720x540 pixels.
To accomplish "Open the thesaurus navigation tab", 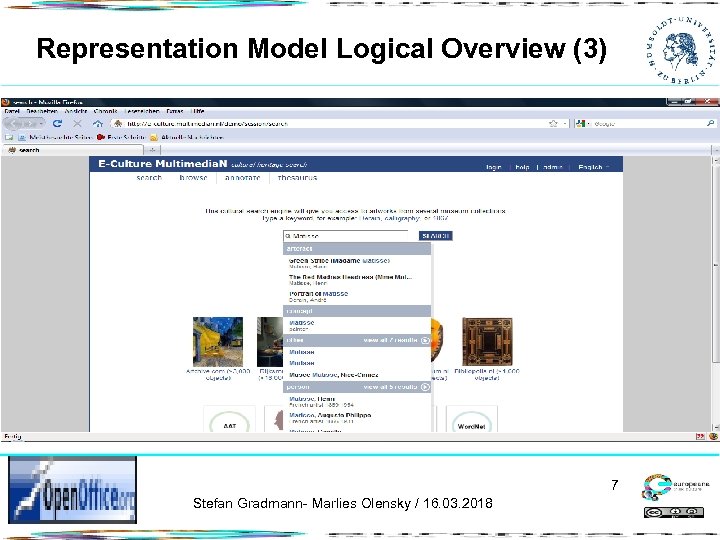I will click(297, 178).
